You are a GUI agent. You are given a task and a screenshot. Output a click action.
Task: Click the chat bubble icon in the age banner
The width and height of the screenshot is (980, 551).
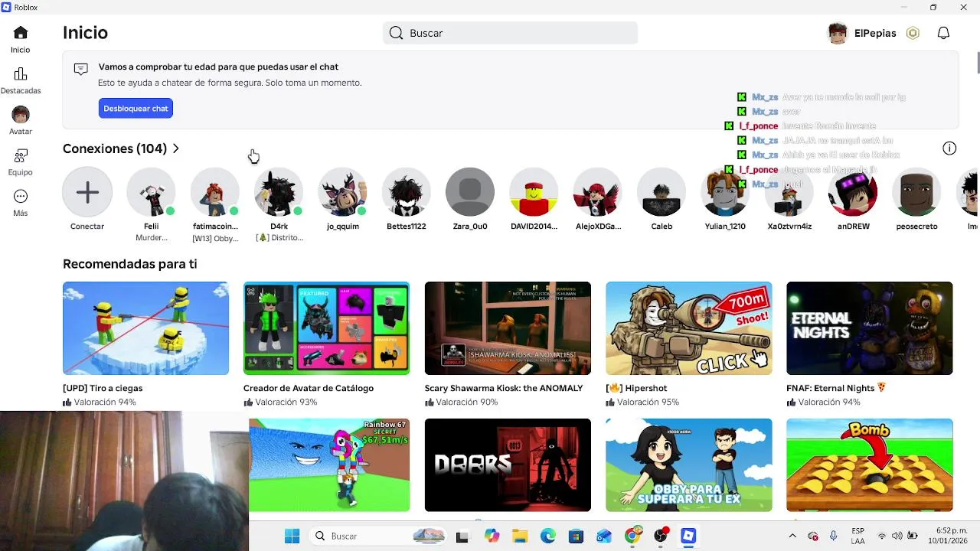coord(80,69)
